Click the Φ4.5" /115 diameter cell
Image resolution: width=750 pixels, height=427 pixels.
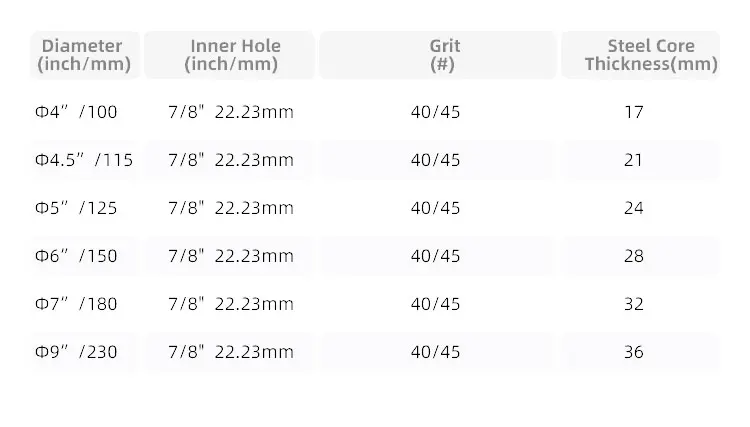[x=84, y=160]
